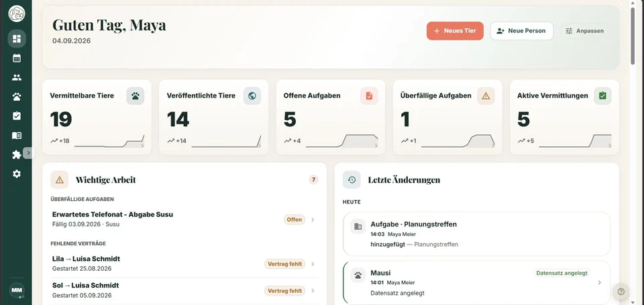Open the MM user avatar
This screenshot has height=305, width=644.
[x=17, y=290]
